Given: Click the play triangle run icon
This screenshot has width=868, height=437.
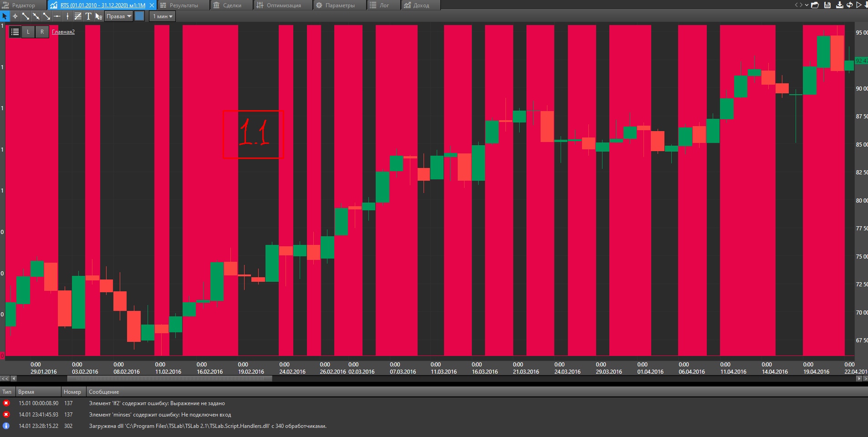Looking at the screenshot, I should [x=859, y=5].
